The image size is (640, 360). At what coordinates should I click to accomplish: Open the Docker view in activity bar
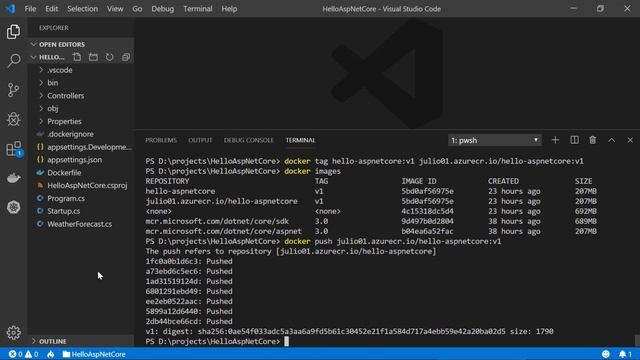[13, 178]
